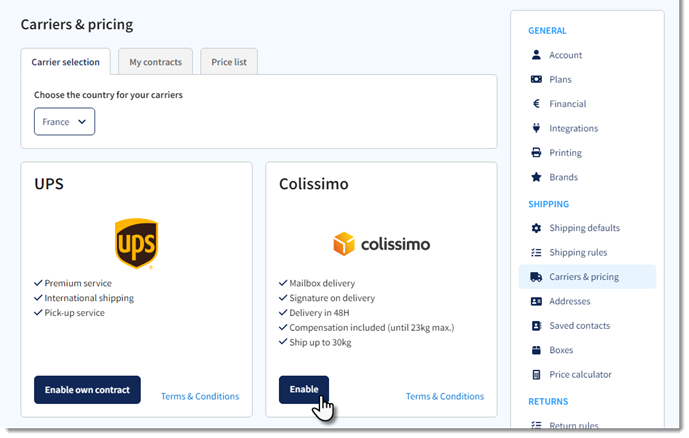This screenshot has width=689, height=438.
Task: Open Price calculator label
Action: (x=580, y=375)
